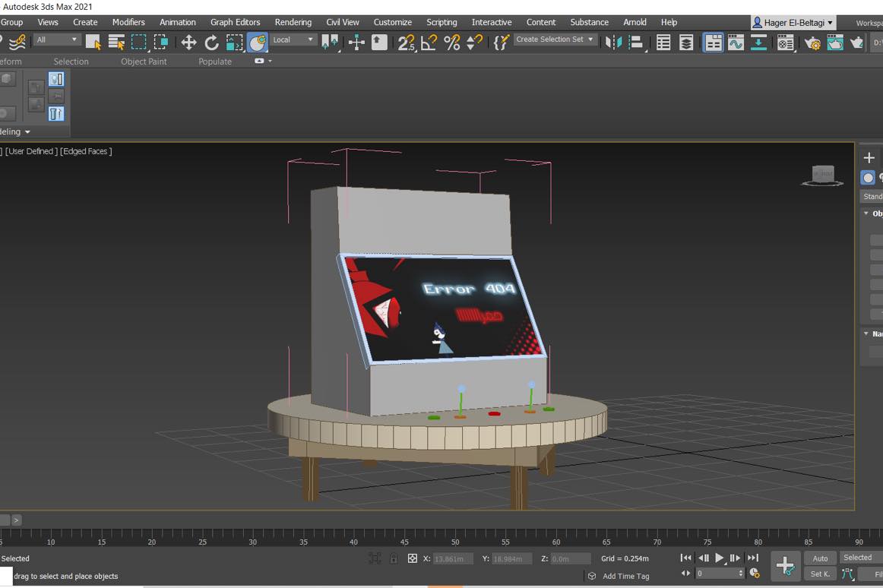883x588 pixels.
Task: Open the Curve Editor
Action: point(736,43)
